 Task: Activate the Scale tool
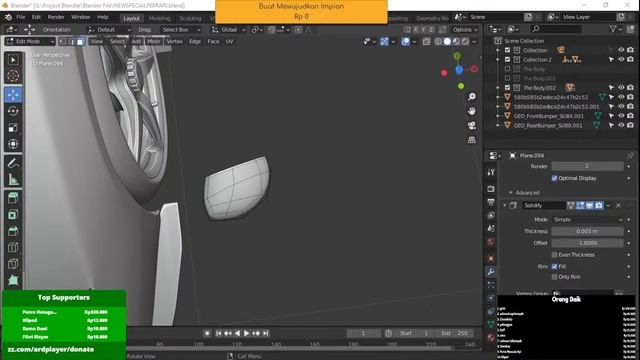pyautogui.click(x=13, y=127)
